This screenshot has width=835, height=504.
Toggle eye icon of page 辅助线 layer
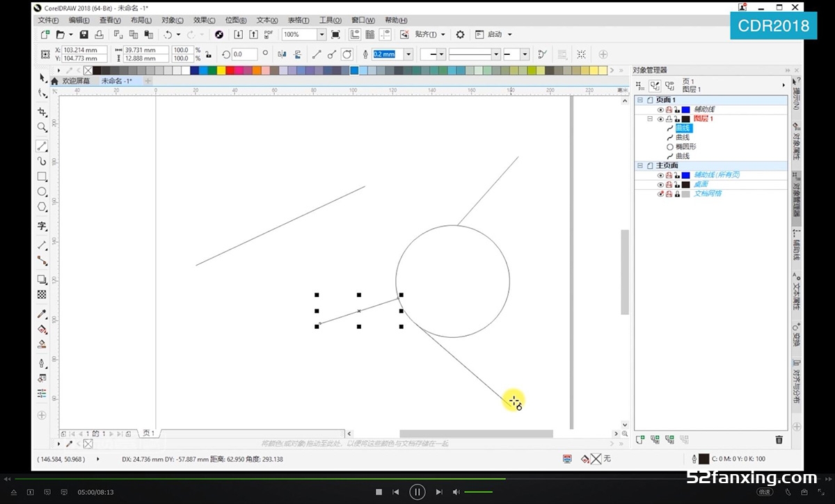[x=660, y=110]
